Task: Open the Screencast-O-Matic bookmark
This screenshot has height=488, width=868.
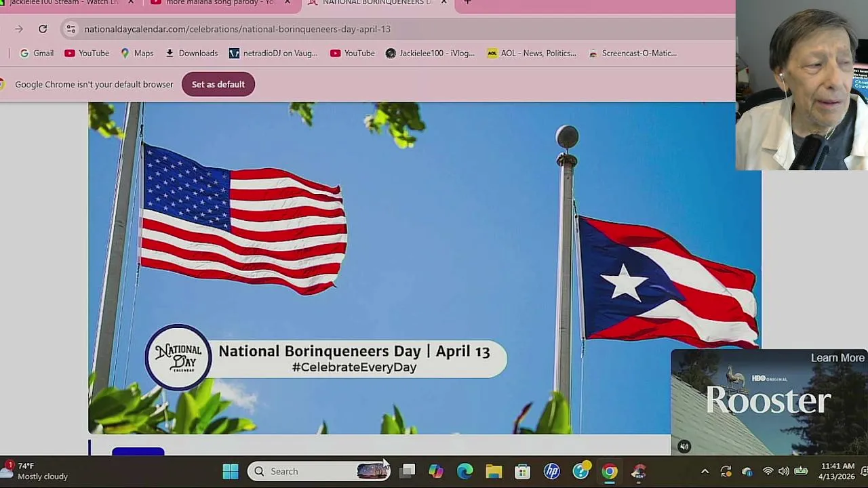Action: (x=633, y=53)
